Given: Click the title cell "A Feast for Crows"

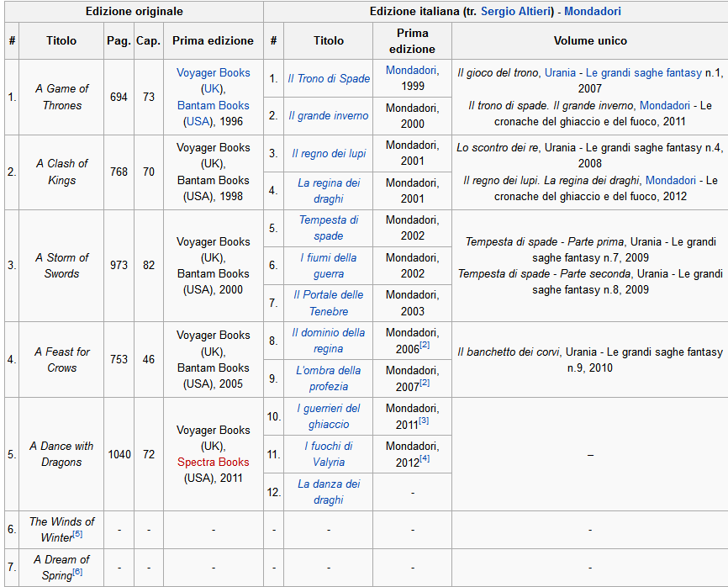Looking at the screenshot, I should [61, 360].
